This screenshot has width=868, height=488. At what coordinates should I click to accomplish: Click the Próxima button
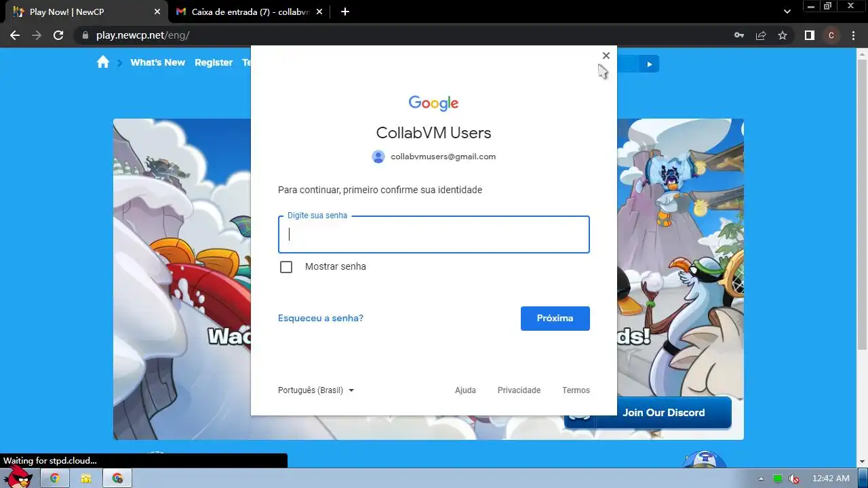555,319
